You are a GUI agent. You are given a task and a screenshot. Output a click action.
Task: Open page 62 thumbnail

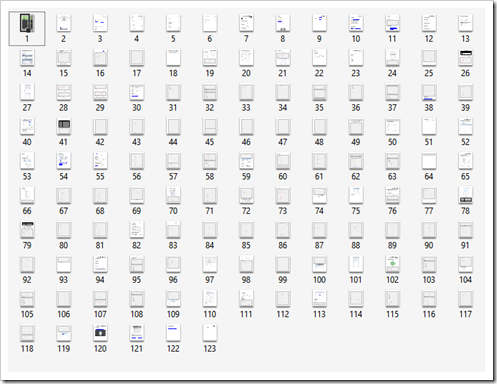[356, 160]
